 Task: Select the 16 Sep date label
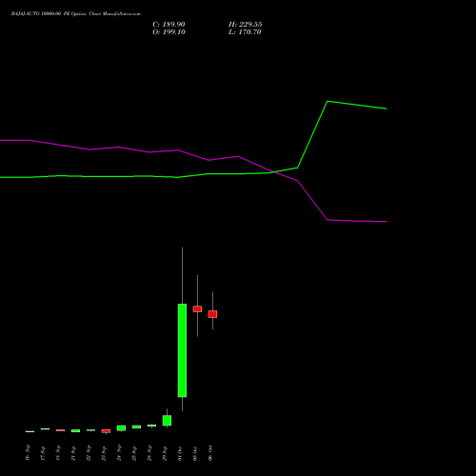[28, 452]
